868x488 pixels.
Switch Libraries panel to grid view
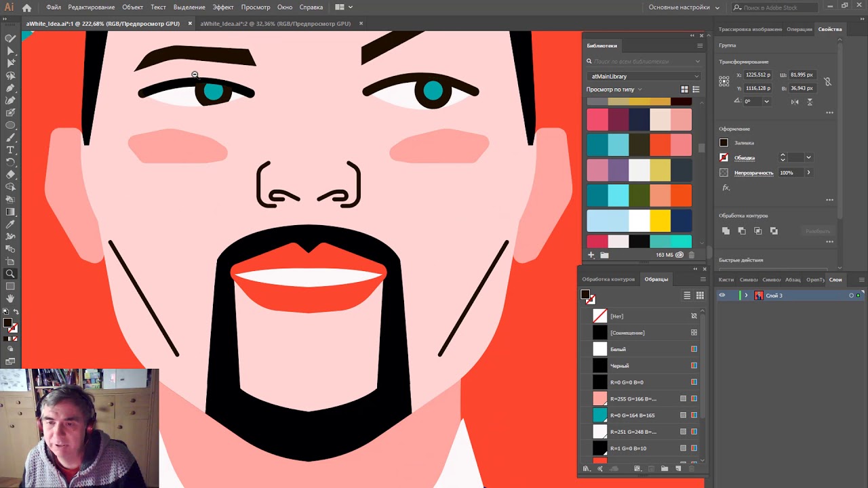coord(684,89)
